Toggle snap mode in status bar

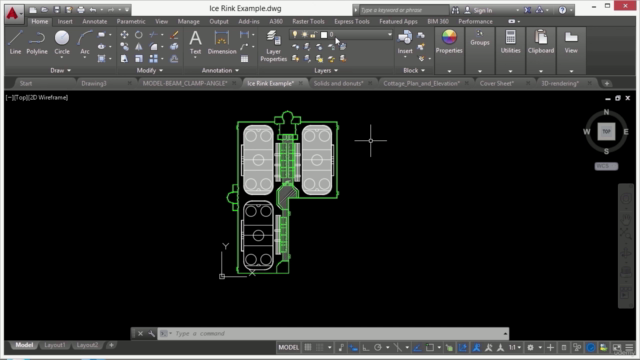coord(320,347)
